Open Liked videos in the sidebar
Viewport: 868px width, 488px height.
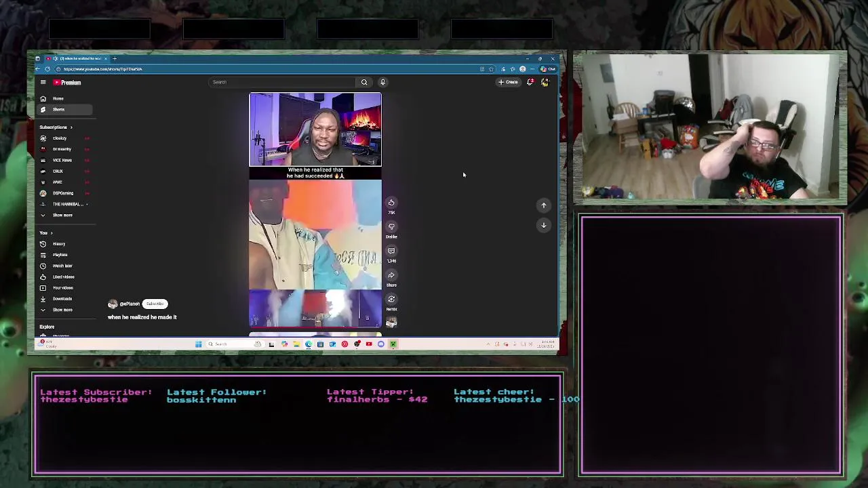pos(63,277)
